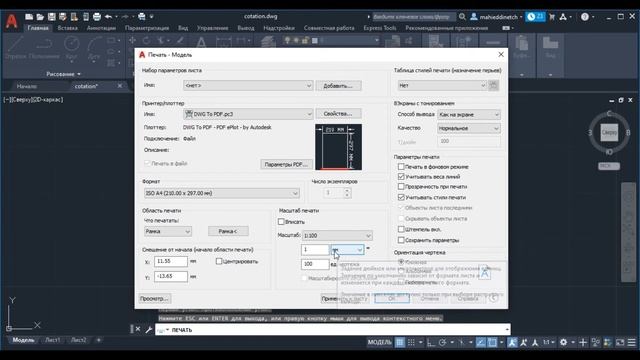Click the Undo arrow icon
Viewport: 640px width, 360px height.
coord(108,17)
